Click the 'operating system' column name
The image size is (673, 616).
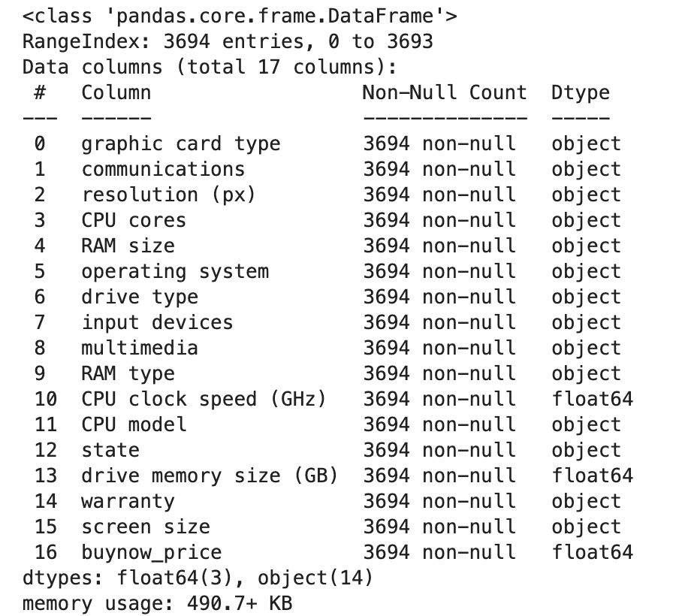click(x=174, y=272)
